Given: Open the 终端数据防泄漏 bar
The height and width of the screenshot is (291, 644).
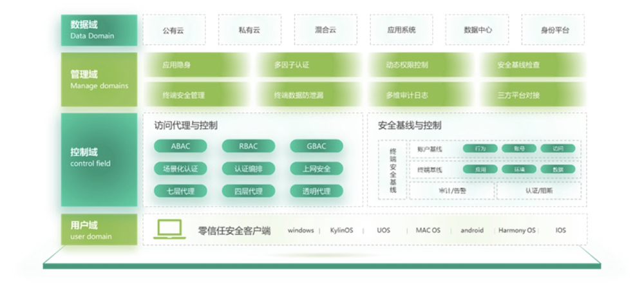Looking at the screenshot, I should click(309, 95).
